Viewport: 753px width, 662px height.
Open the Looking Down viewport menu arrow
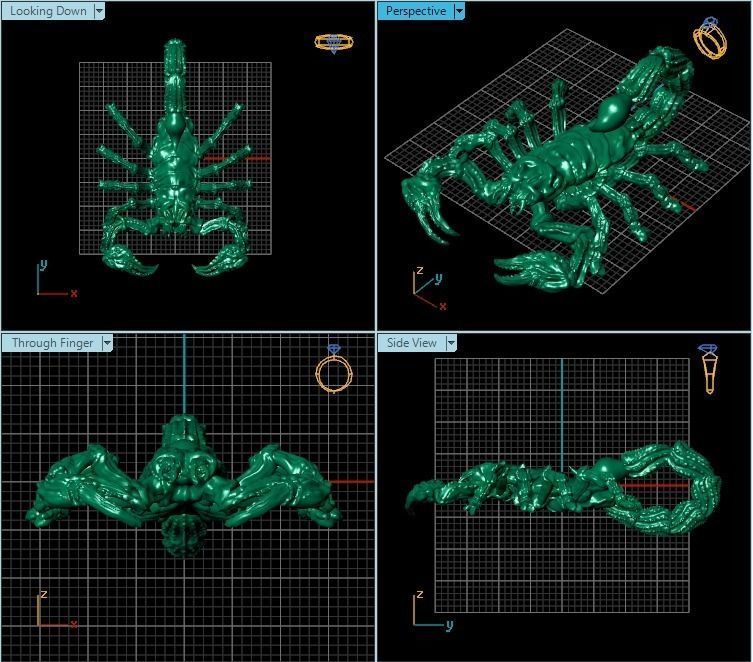click(x=99, y=11)
